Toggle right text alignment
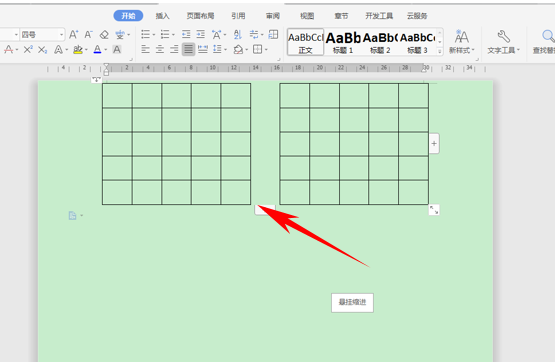 174,49
